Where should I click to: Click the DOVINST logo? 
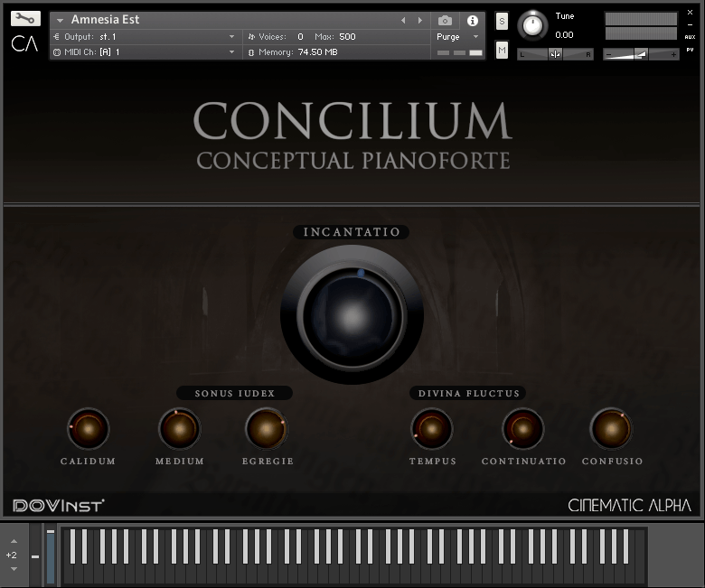59,506
